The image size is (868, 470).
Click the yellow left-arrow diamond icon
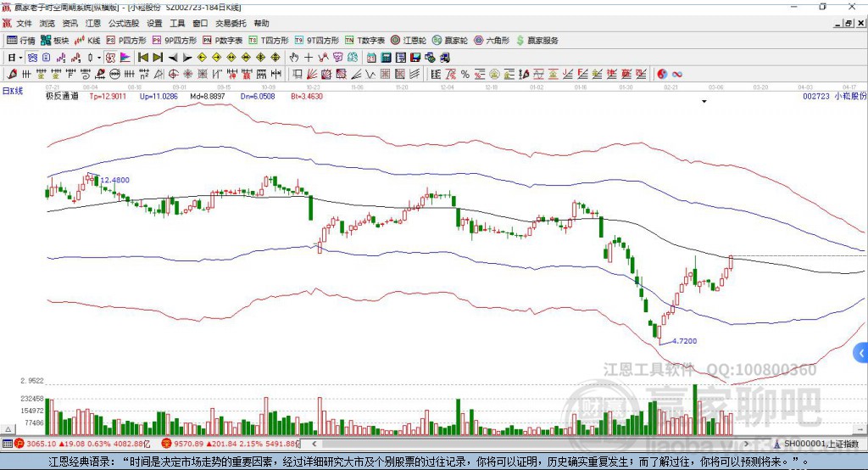click(202, 58)
